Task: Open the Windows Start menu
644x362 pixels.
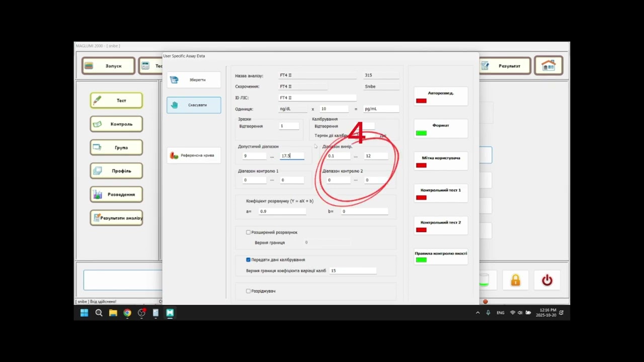Action: tap(84, 313)
